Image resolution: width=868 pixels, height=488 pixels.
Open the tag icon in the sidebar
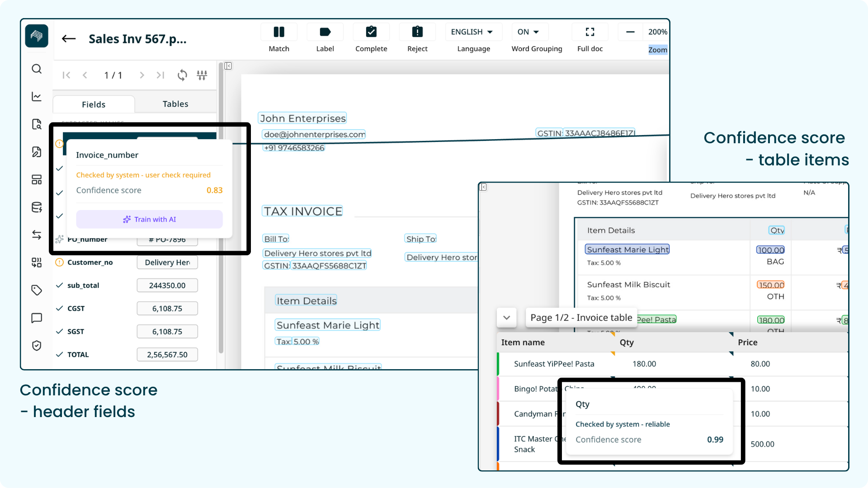pos(37,290)
